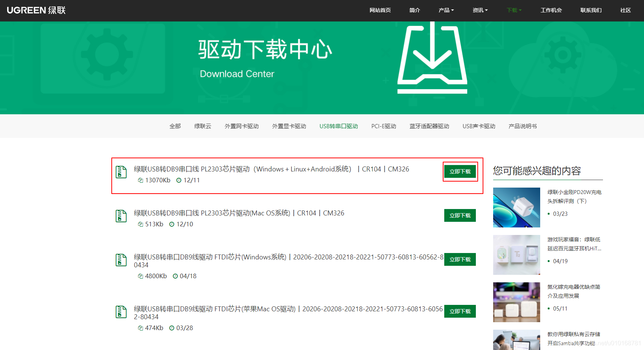Image resolution: width=644 pixels, height=350 pixels.
Task: Expand the 产品 dropdown in the top navigation
Action: click(446, 10)
